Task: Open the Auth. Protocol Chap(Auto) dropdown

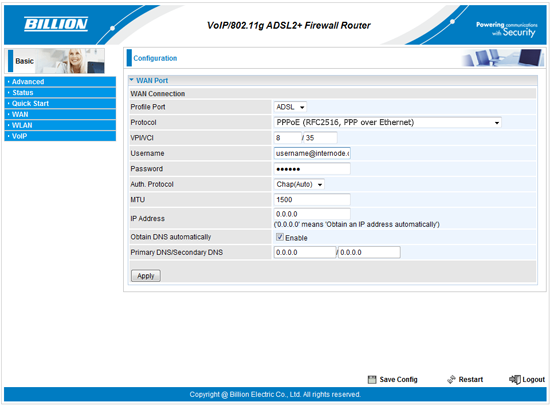Action: click(299, 184)
